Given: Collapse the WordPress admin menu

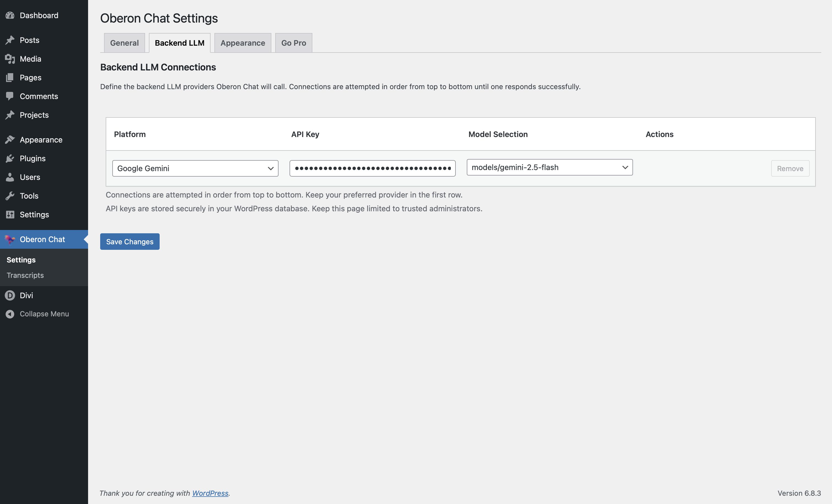Looking at the screenshot, I should click(9, 314).
